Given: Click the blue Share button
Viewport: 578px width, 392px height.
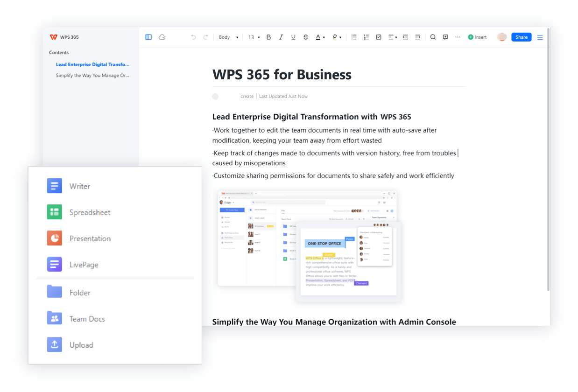Looking at the screenshot, I should tap(521, 37).
